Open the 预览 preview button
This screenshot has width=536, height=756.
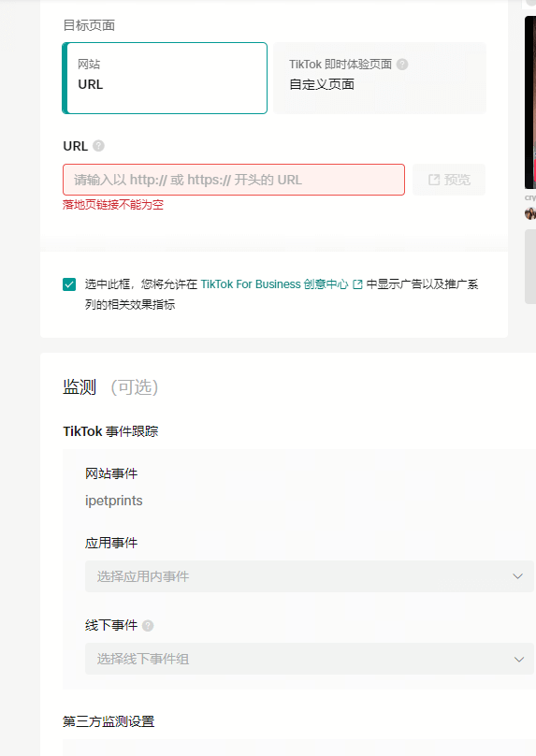[x=449, y=180]
